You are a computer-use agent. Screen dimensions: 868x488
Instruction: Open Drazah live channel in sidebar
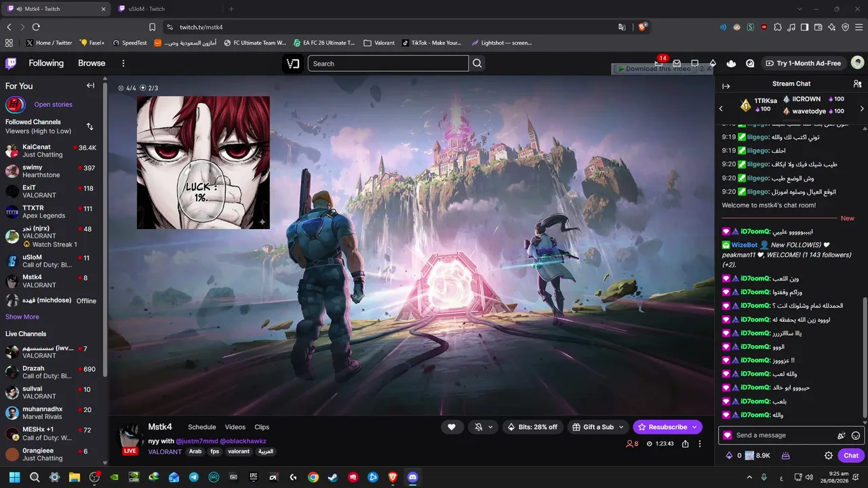tap(53, 372)
